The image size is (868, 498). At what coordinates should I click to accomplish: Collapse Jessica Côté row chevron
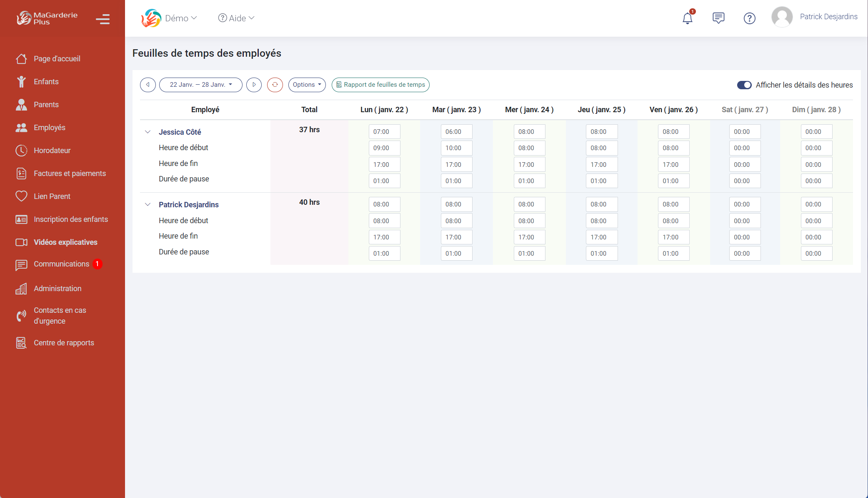point(148,132)
